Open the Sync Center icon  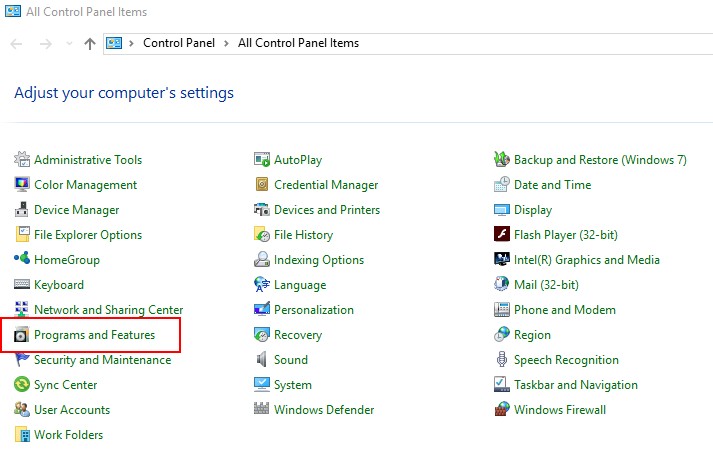tap(21, 384)
